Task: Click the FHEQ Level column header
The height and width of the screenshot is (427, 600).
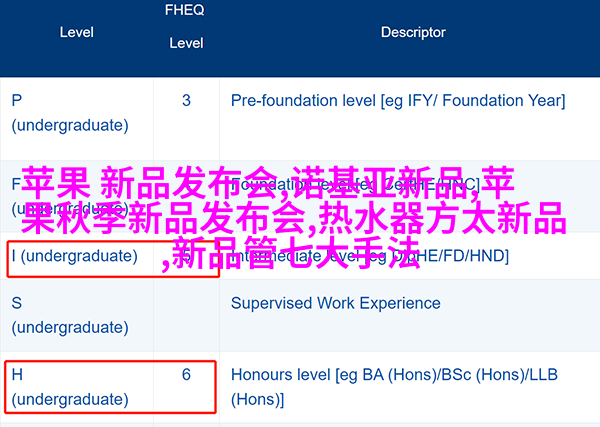Action: tap(186, 26)
